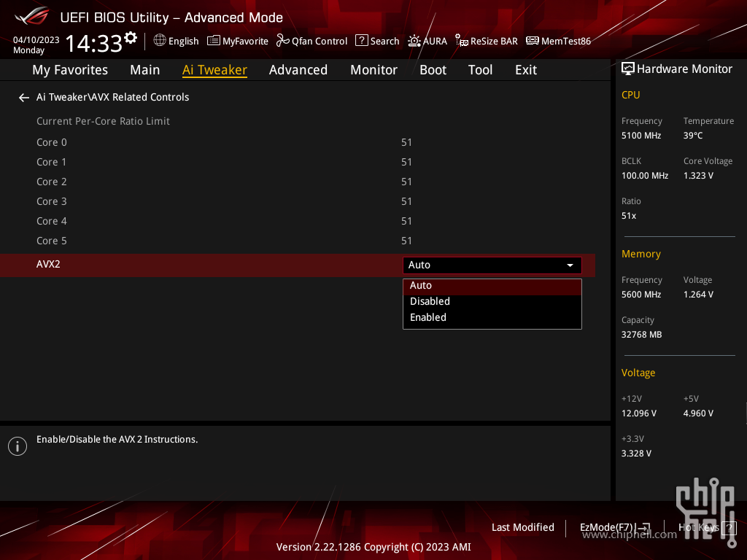Switch to Monitor tab
This screenshot has height=560, width=747.
tap(374, 70)
